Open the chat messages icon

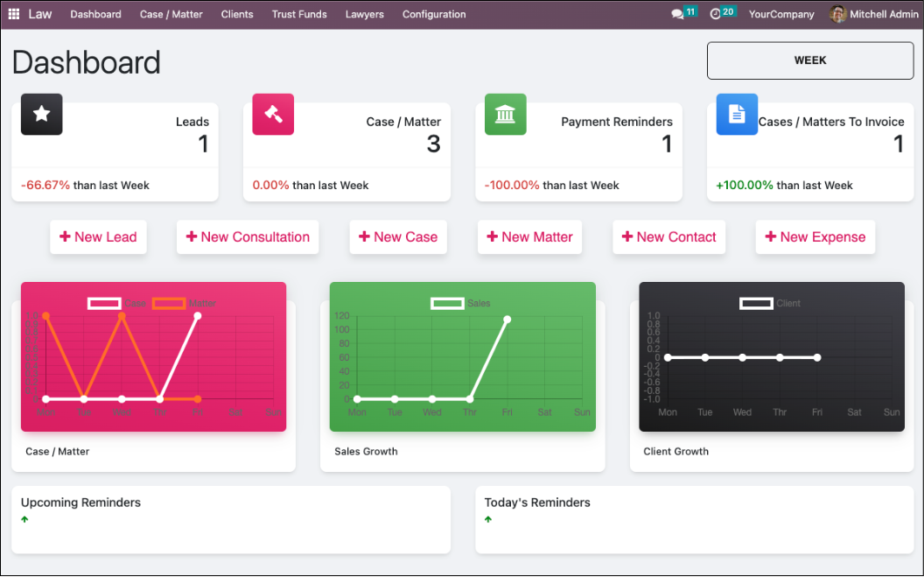pyautogui.click(x=677, y=14)
